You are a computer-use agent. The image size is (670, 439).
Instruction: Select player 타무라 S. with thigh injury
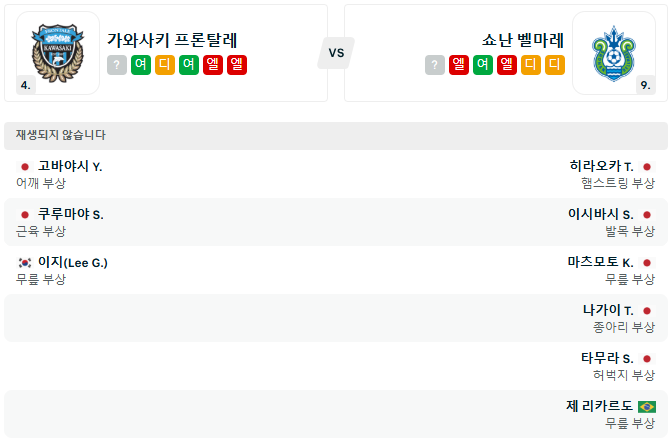tap(607, 358)
